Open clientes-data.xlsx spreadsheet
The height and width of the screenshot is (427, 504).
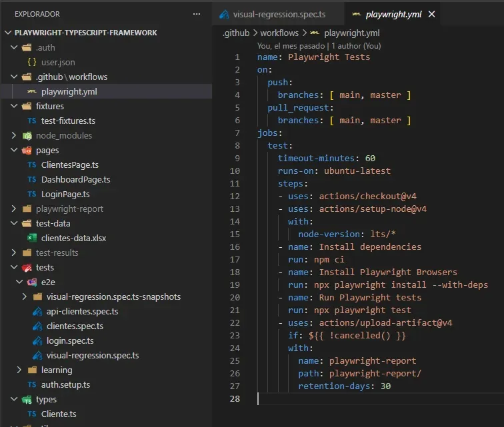pos(73,238)
